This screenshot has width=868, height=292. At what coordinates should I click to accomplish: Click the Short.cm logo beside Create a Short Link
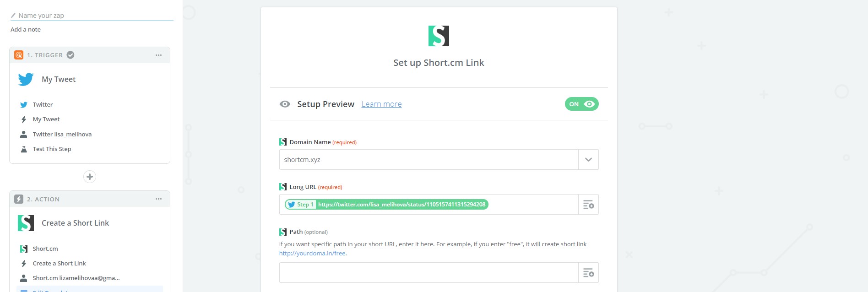pyautogui.click(x=26, y=223)
